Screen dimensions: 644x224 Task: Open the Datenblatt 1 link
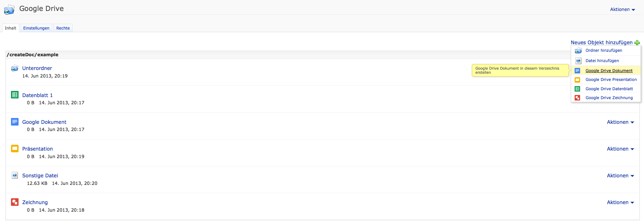coord(37,95)
